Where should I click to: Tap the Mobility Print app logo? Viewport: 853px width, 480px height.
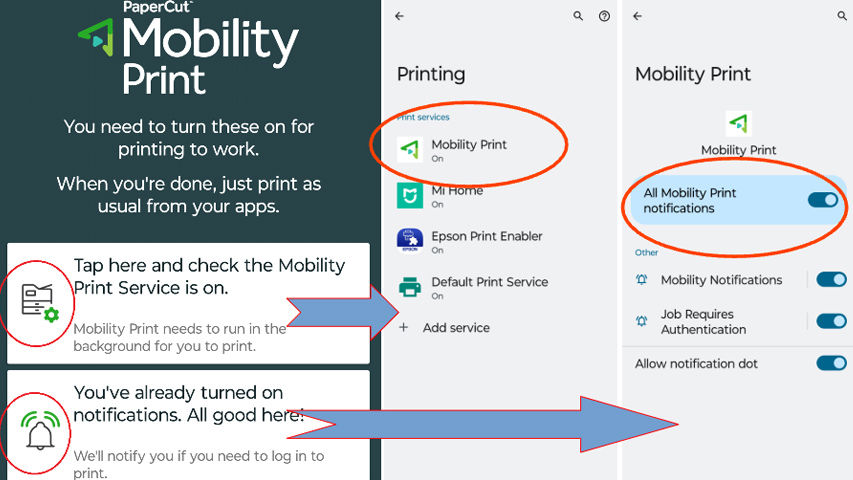738,124
